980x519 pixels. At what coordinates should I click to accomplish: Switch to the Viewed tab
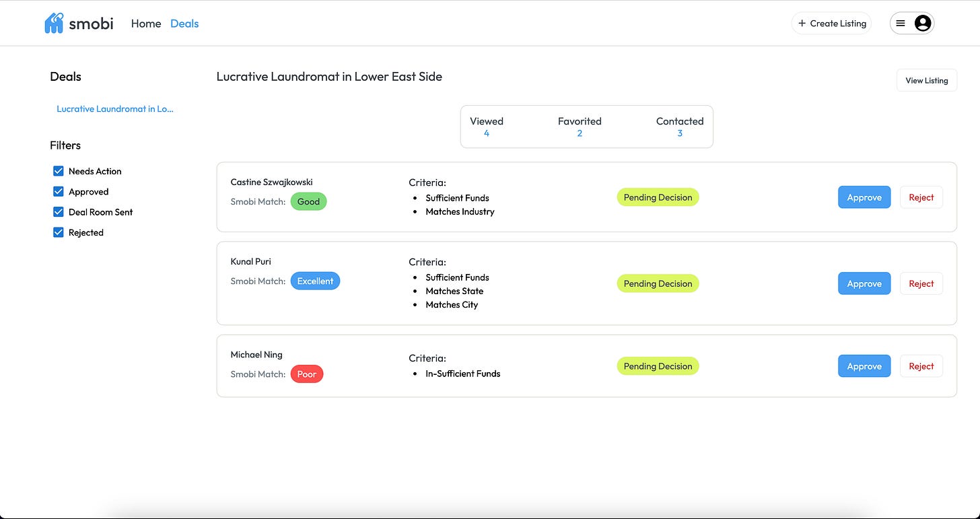486,127
